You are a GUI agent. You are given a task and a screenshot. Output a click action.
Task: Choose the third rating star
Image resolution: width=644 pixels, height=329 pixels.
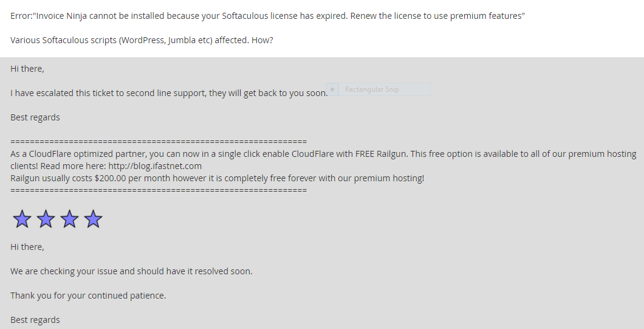70,219
